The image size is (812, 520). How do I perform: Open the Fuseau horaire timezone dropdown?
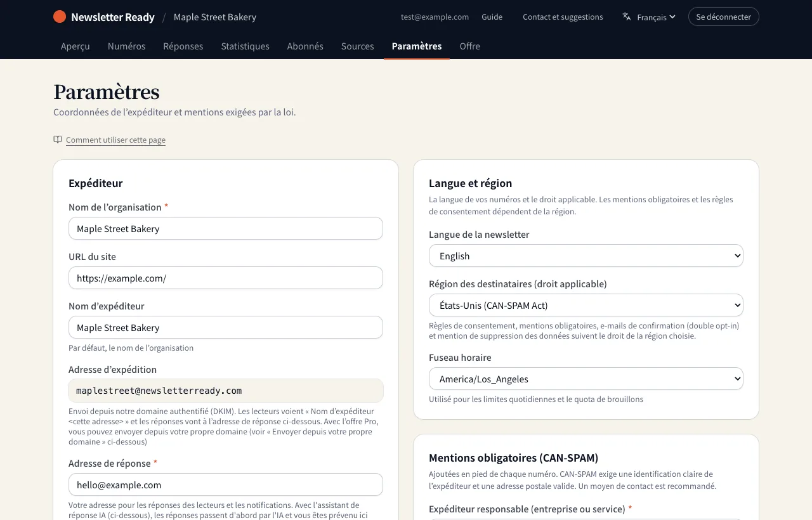coord(586,379)
